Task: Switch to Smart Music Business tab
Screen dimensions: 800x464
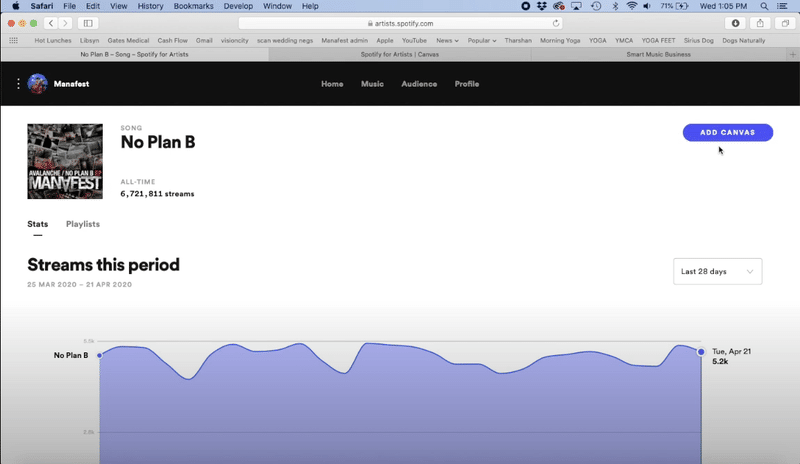Action: (x=658, y=54)
